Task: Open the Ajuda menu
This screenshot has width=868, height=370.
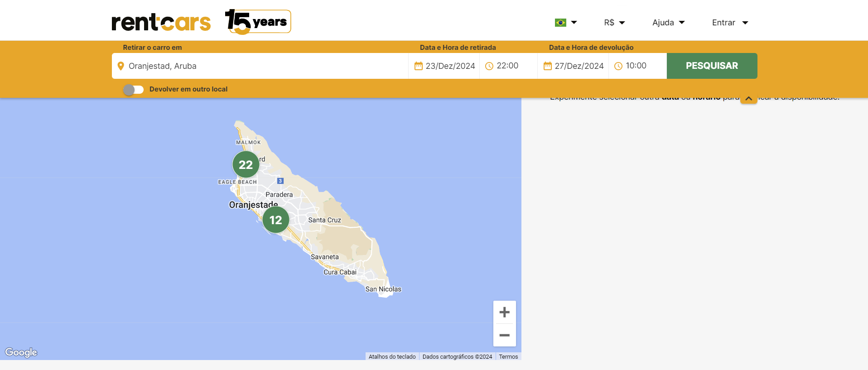Action: click(668, 23)
